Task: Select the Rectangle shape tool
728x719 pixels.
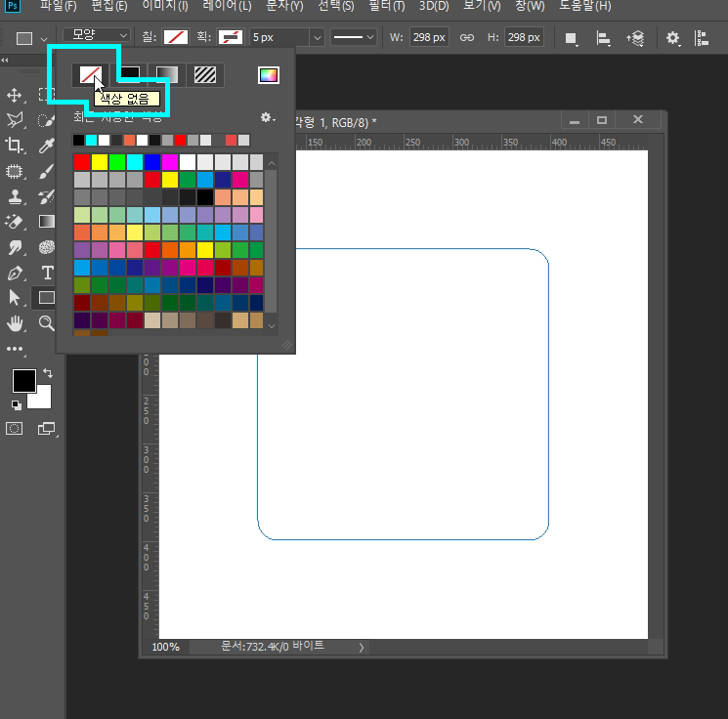Action: [x=46, y=298]
